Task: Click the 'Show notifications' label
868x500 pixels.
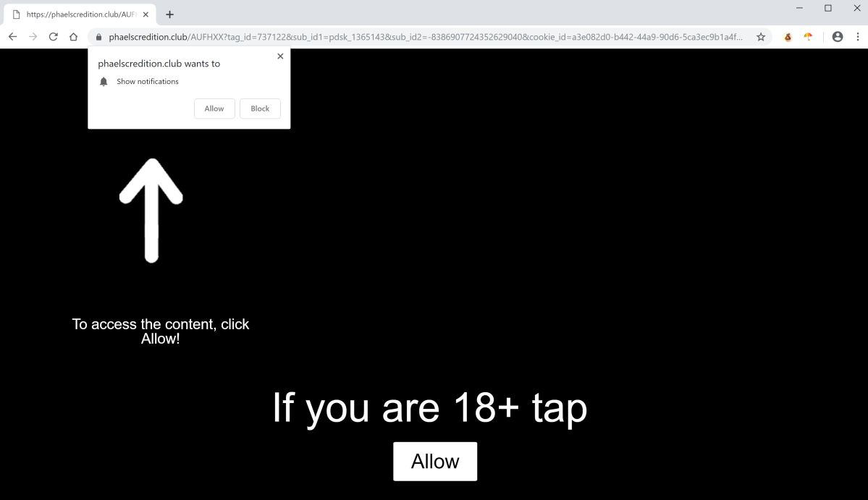Action: click(147, 81)
